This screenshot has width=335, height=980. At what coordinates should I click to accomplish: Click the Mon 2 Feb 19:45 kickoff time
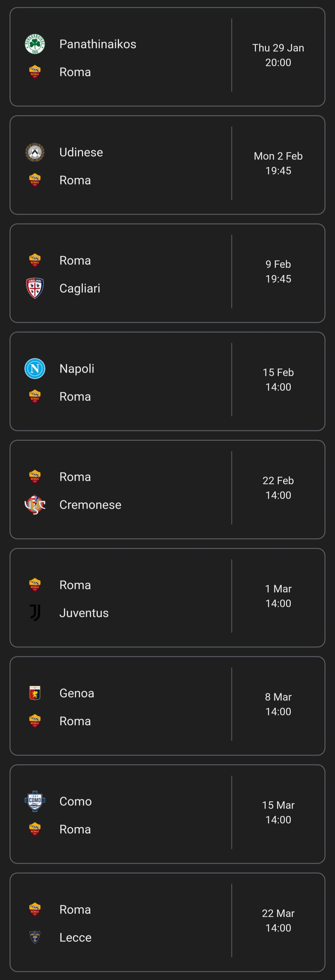278,163
